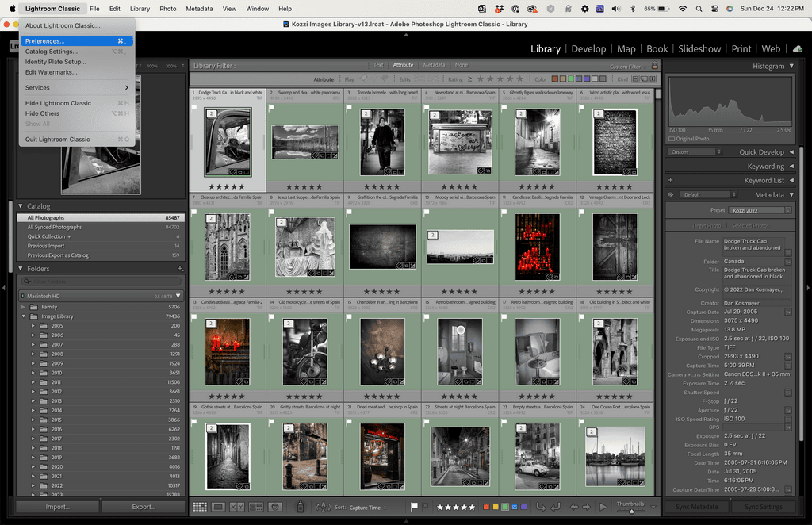Open toolbar content options dropdown arrow
This screenshot has height=525, width=812.
(x=653, y=507)
